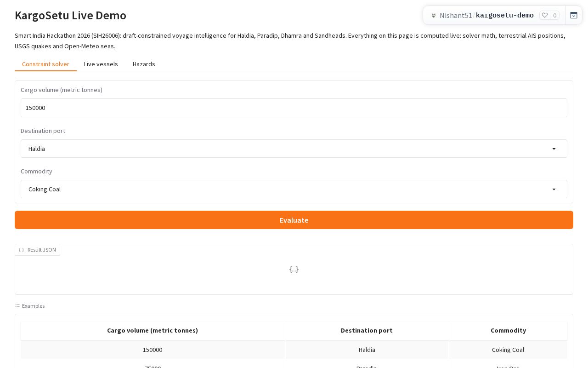Expand the Haldia dropdown arrow
588x368 pixels.
[x=554, y=149]
